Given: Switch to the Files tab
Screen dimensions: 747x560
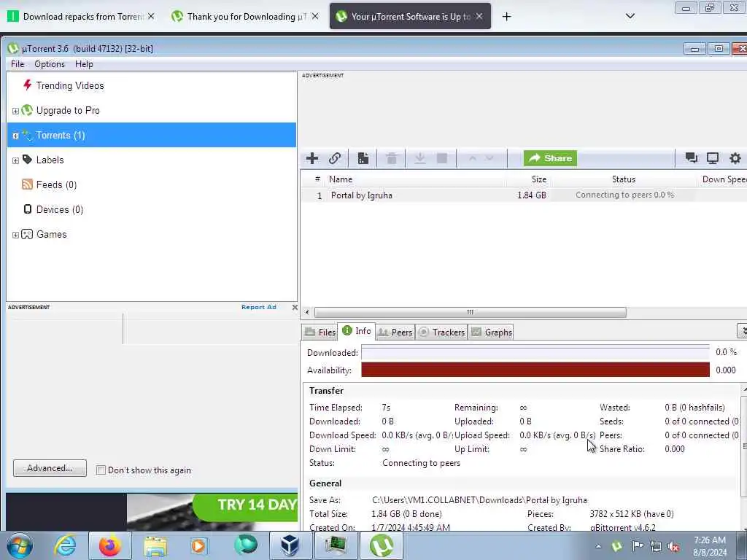Looking at the screenshot, I should 320,332.
